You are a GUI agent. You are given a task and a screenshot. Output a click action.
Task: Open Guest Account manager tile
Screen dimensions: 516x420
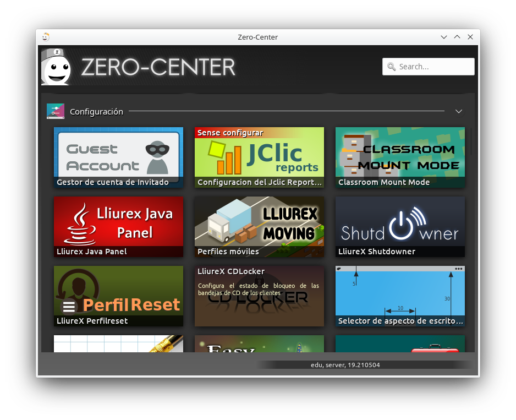[x=118, y=157]
